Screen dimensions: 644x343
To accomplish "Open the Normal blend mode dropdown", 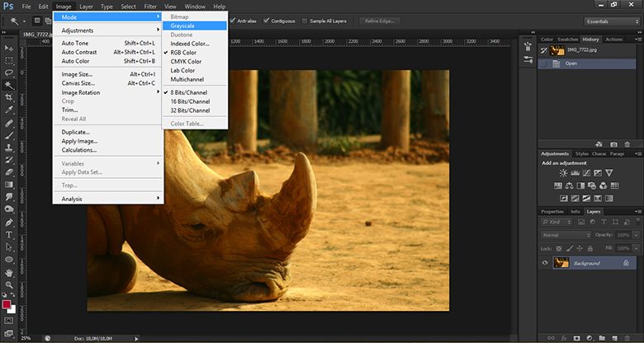I will pyautogui.click(x=566, y=235).
